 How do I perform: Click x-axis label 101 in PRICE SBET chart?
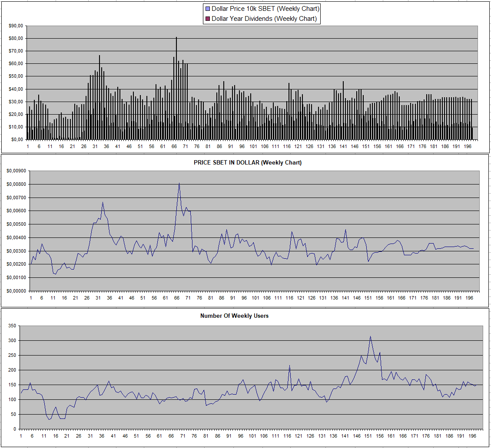pyautogui.click(x=255, y=298)
